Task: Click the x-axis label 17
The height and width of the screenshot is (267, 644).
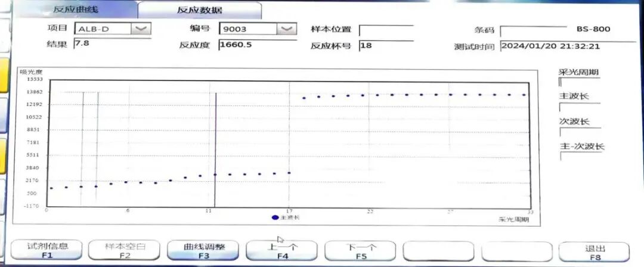Action: 289,211
